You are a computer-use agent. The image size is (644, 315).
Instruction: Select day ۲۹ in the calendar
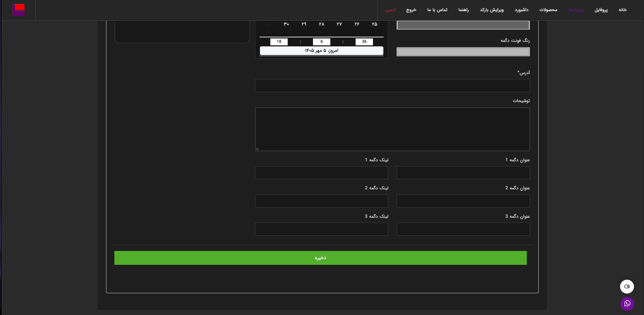304,24
